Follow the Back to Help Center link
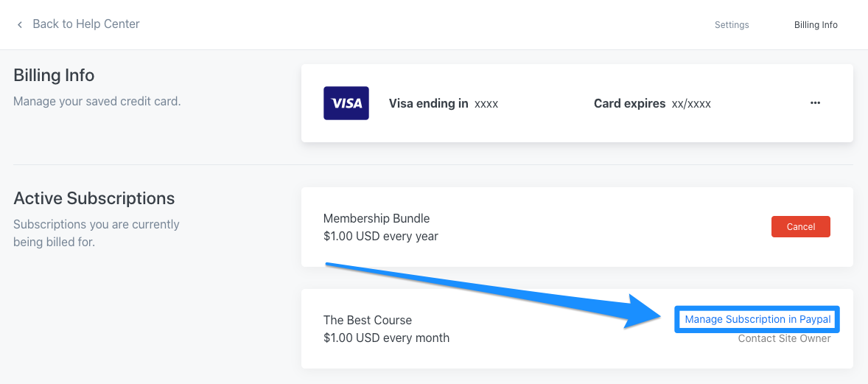Screen dimensions: 868x384 coord(86,24)
